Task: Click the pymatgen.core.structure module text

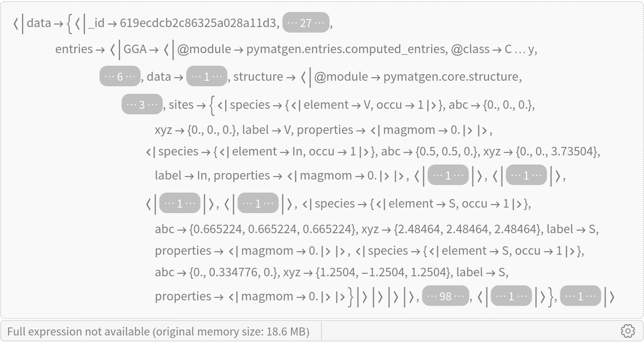Action: (x=451, y=77)
